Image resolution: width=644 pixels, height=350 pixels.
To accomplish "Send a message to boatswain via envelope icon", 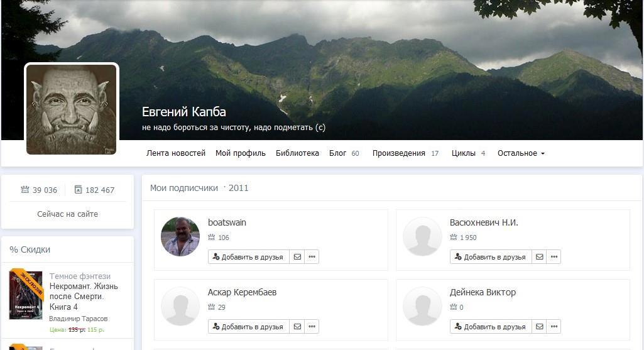I will click(x=297, y=257).
